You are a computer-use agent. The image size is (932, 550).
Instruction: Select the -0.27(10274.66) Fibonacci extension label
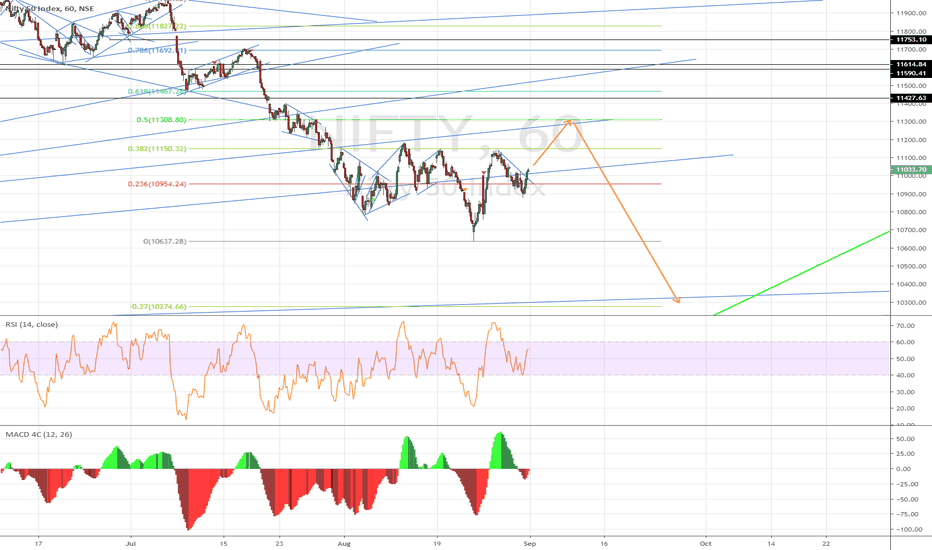coord(158,307)
